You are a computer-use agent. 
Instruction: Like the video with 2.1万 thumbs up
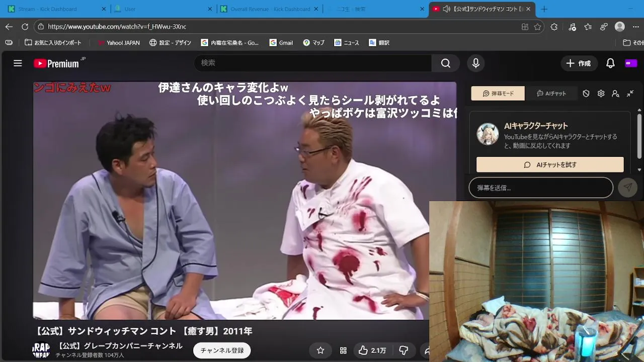pyautogui.click(x=372, y=350)
